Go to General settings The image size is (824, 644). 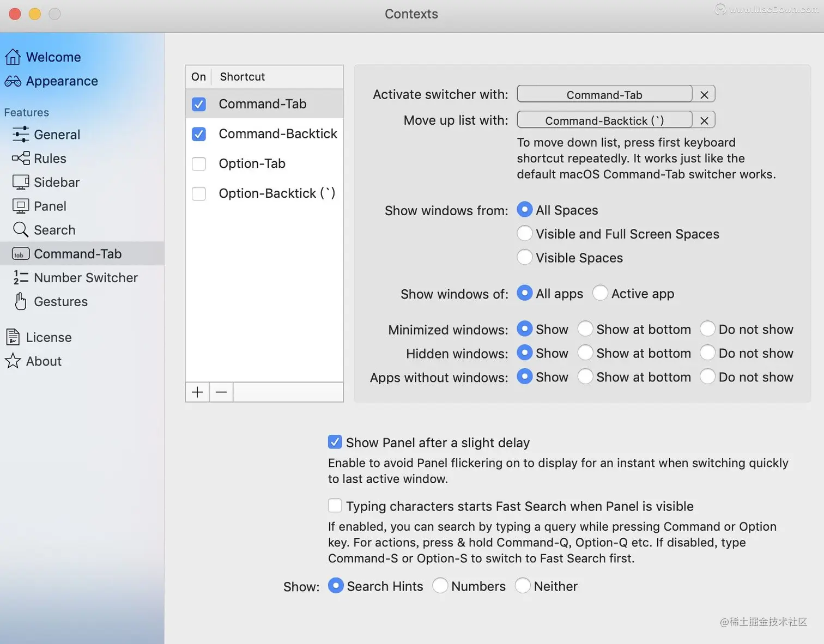point(57,135)
